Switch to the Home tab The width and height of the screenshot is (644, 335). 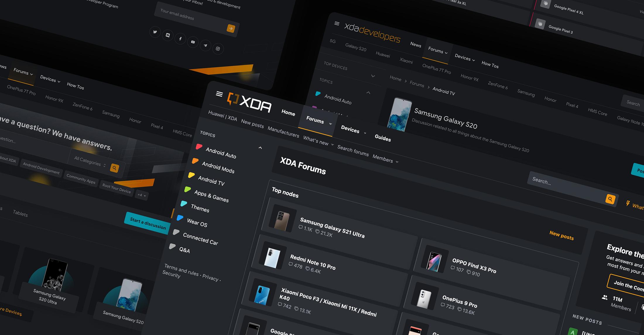click(288, 113)
